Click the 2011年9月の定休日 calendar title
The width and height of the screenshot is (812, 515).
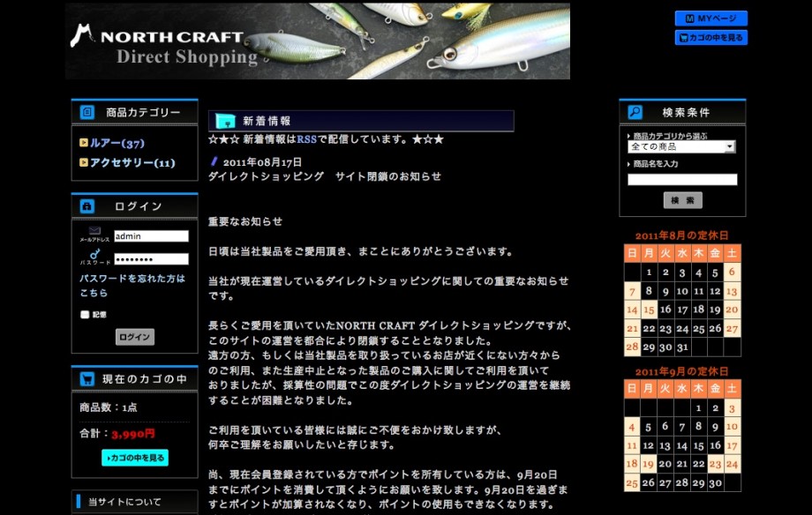[682, 371]
